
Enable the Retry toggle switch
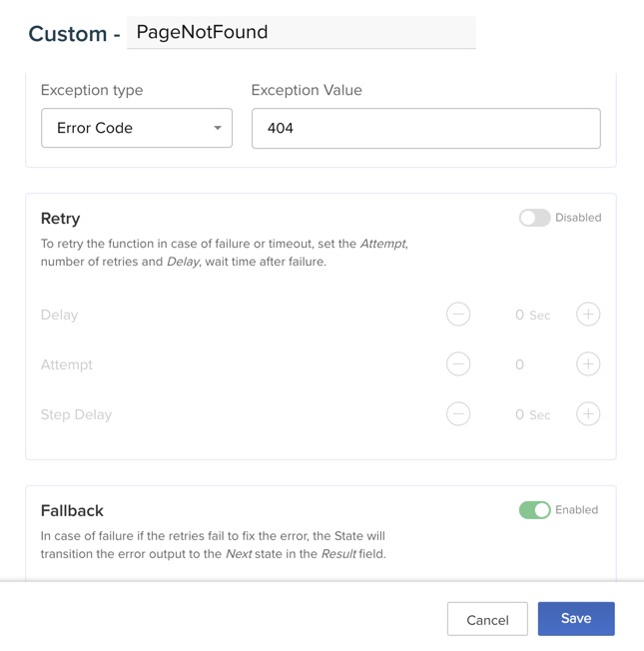coord(534,218)
